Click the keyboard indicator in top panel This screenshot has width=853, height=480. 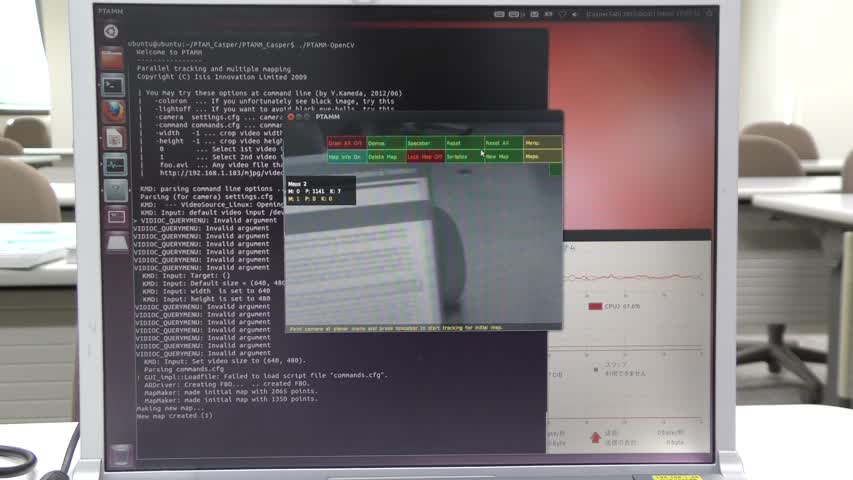click(x=499, y=14)
